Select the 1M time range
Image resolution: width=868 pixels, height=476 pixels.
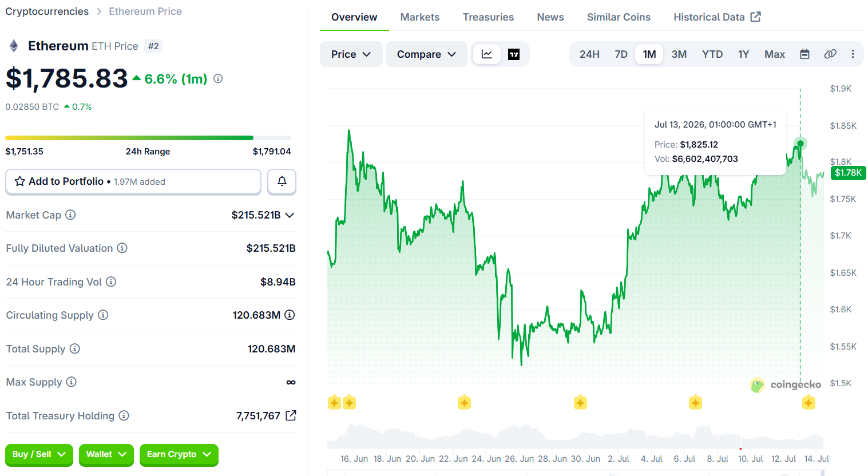point(649,54)
